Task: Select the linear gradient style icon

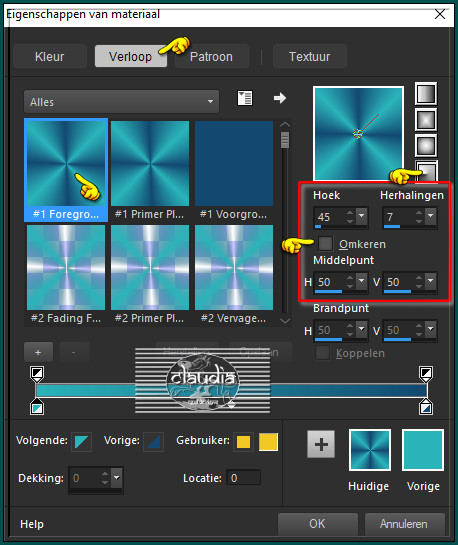Action: point(426,93)
